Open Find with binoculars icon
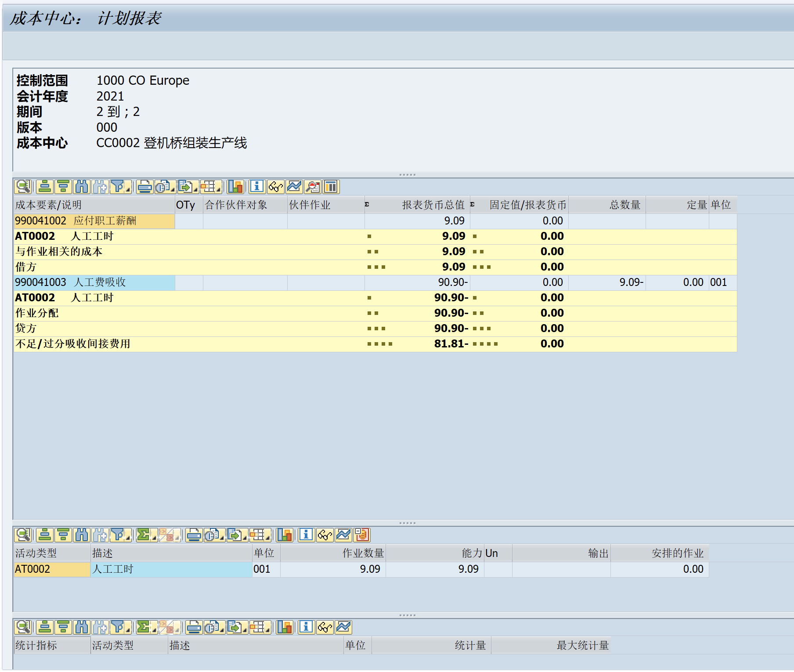Screen dimensions: 794x672 (82, 187)
